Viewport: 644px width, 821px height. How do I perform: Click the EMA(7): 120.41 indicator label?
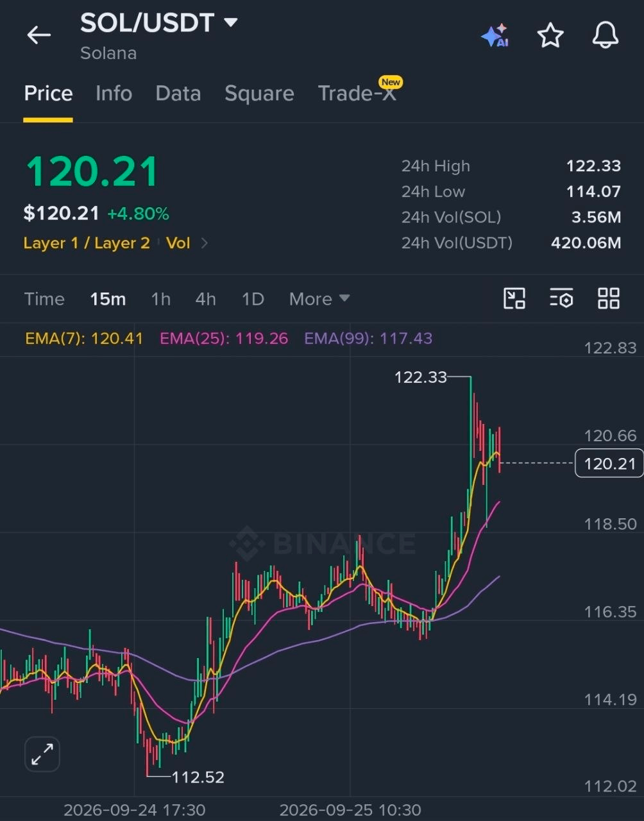tap(84, 338)
